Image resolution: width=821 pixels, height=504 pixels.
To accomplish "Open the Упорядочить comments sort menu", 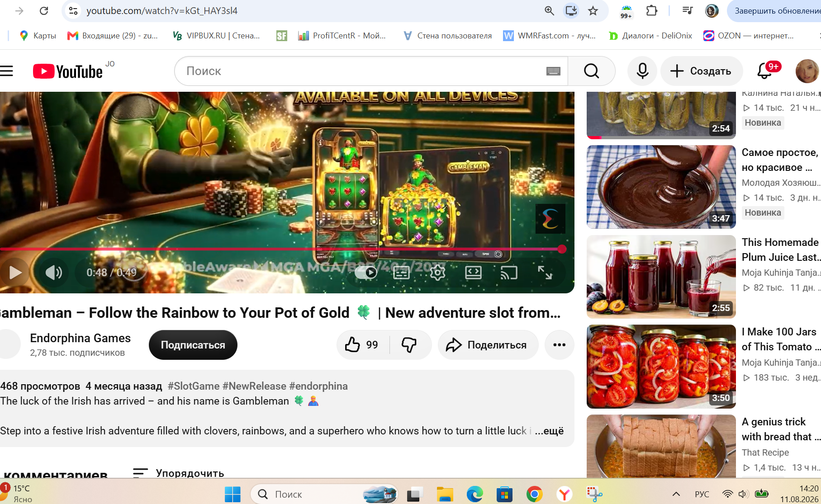I will point(179,473).
